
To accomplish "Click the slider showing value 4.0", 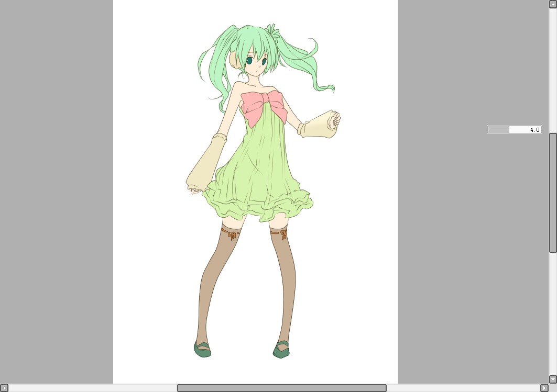I will click(515, 129).
